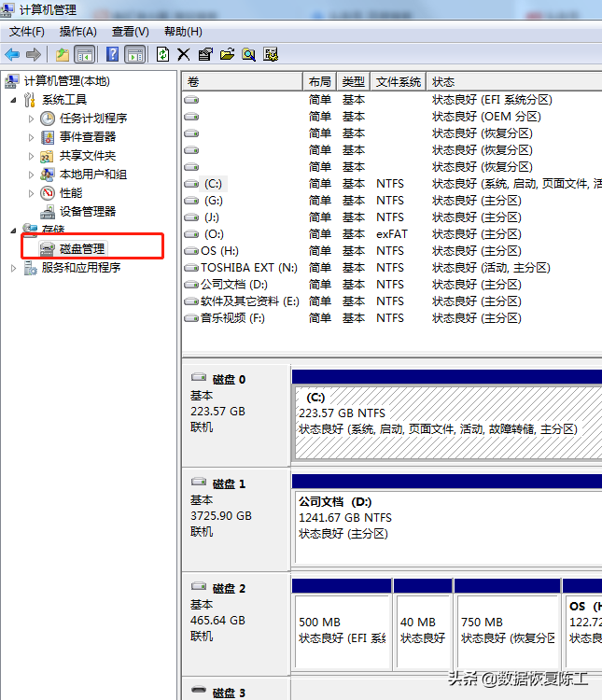Image resolution: width=602 pixels, height=700 pixels.
Task: Open 设备管理器 in the tree
Action: [88, 212]
